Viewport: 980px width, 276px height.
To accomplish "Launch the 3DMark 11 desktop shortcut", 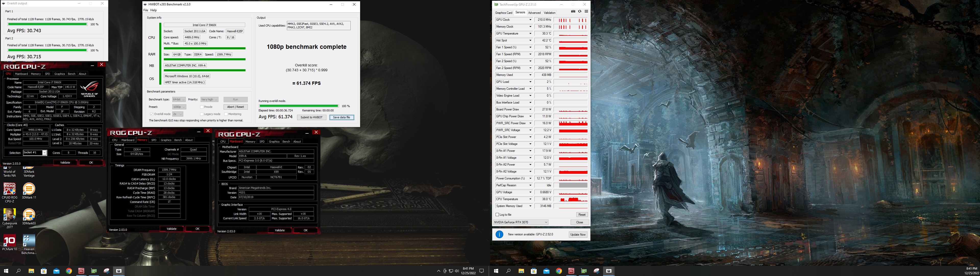I will pyautogui.click(x=29, y=191).
